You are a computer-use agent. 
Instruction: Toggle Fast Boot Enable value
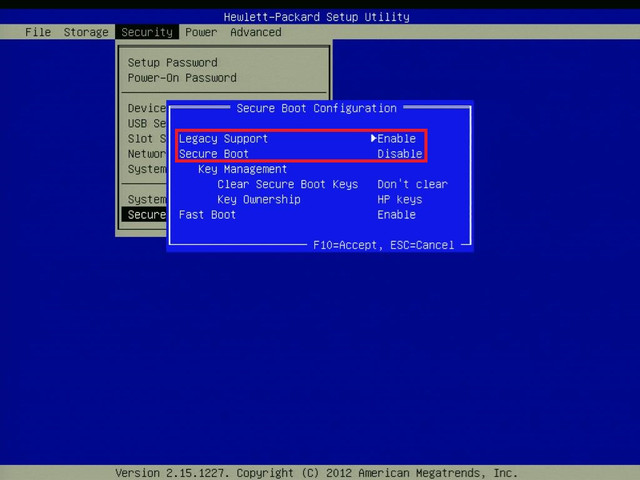click(396, 215)
